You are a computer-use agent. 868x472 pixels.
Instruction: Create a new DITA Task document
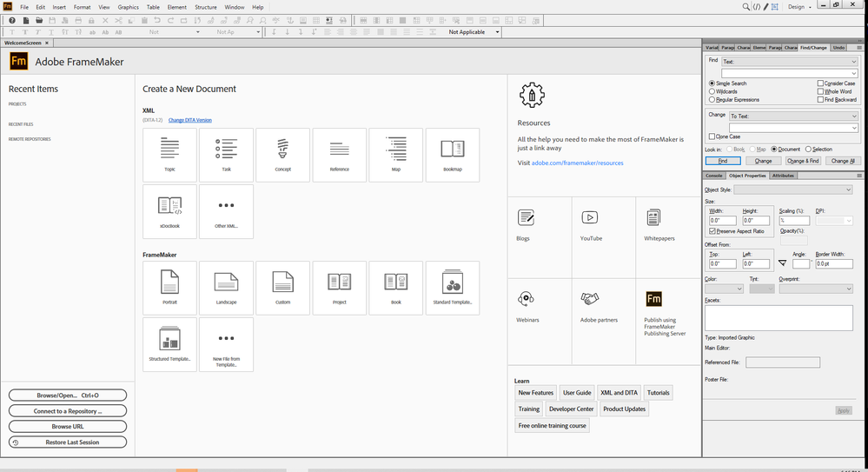[227, 155]
